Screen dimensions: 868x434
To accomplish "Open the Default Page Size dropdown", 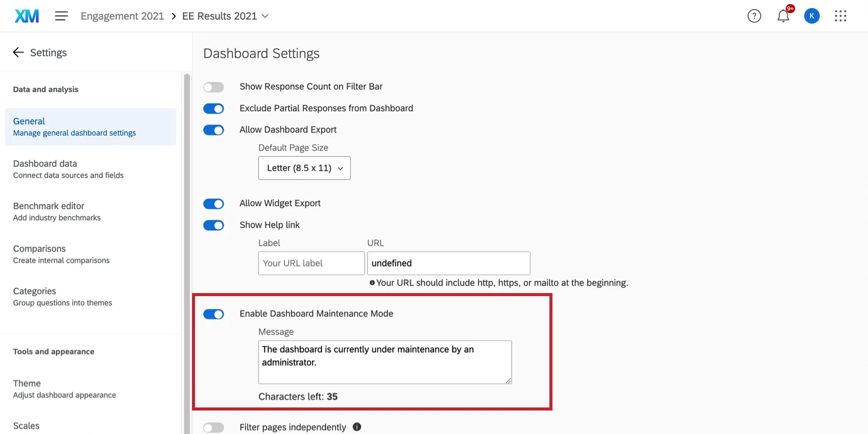I will click(x=304, y=168).
